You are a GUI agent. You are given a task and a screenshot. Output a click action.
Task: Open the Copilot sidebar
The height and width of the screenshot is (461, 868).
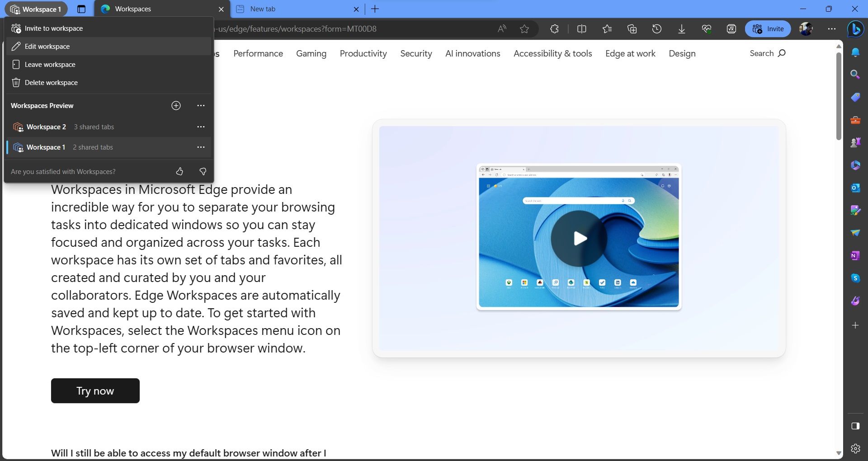coord(855,28)
